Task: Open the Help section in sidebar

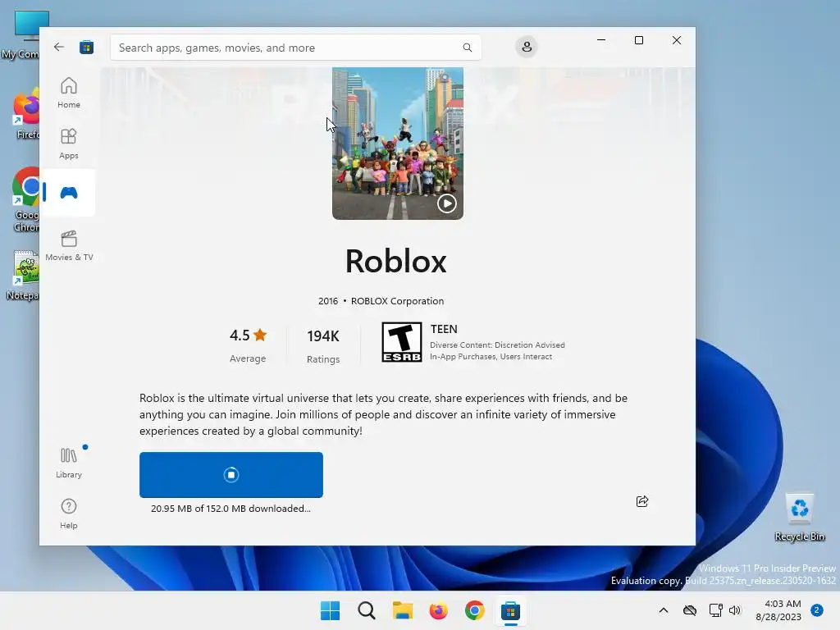Action: point(69,514)
